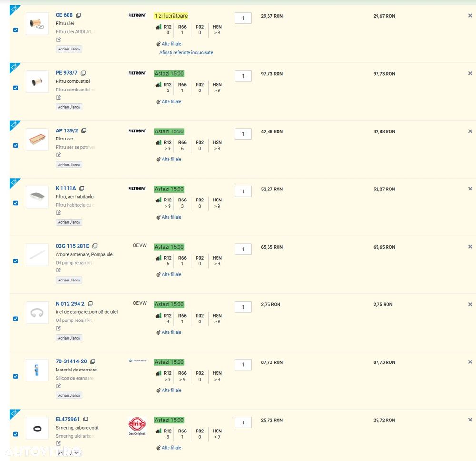Click Filtron logo on K 1111A row
Viewport: 476px width, 461px height.
[137, 188]
